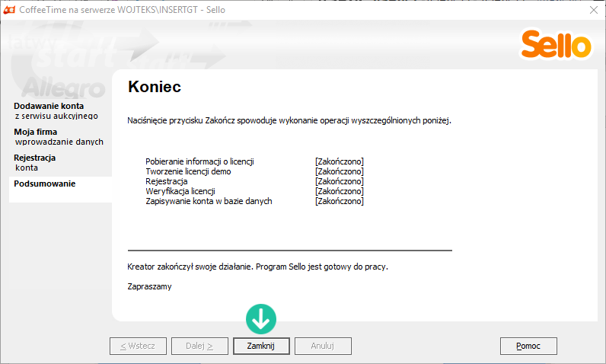Screen dimensions: 606x364
Task: Click the 'Zapraszamy' text
Action: click(x=149, y=287)
